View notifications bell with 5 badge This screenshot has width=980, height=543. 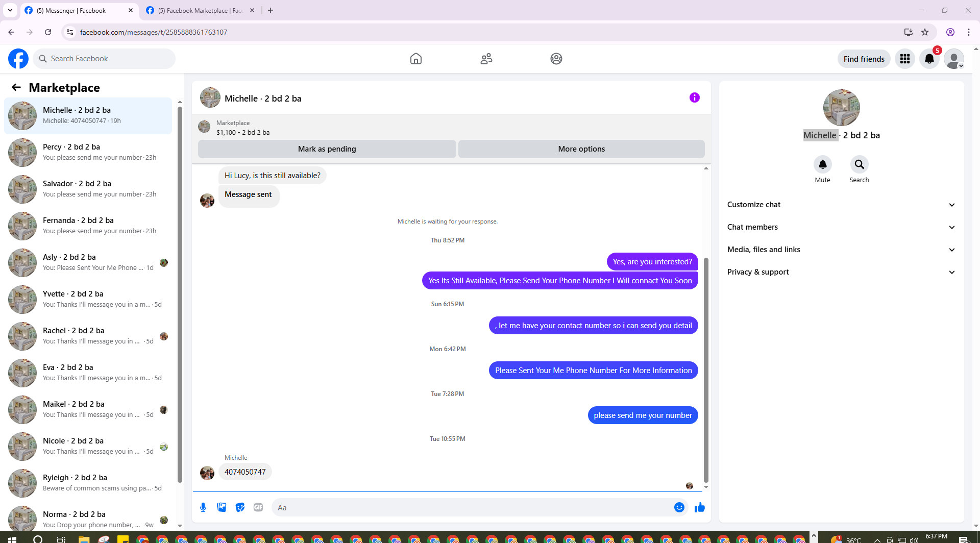pyautogui.click(x=929, y=59)
